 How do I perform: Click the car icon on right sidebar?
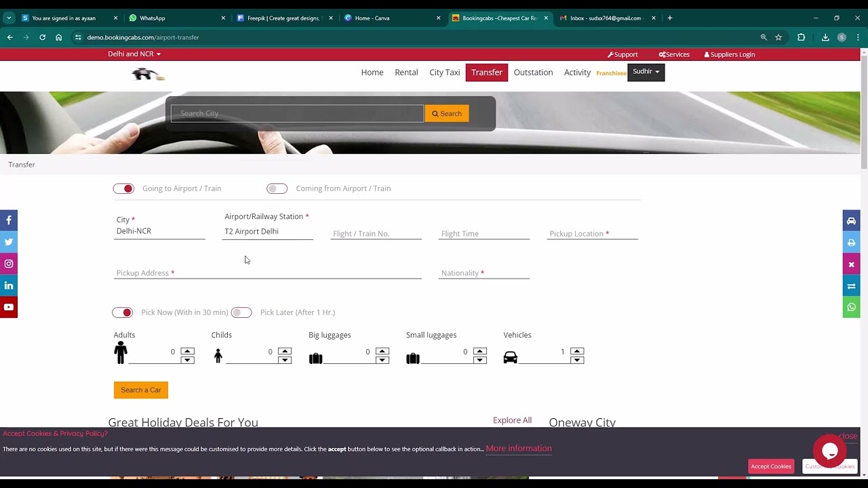tap(851, 221)
